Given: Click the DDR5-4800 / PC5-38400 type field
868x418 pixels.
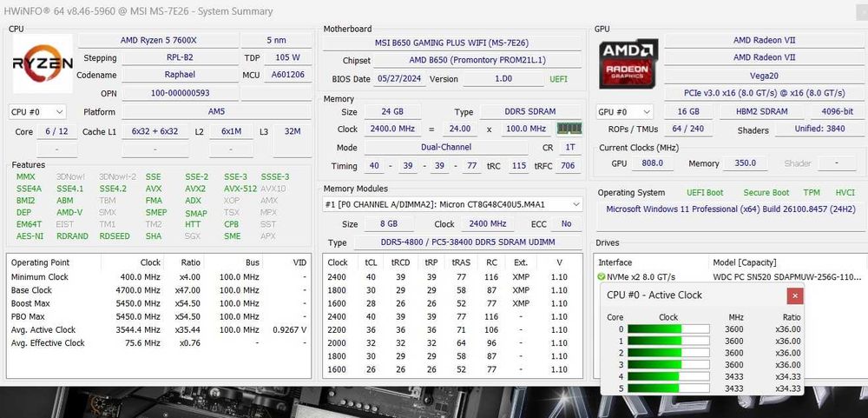Looking at the screenshot, I should click(x=468, y=242).
